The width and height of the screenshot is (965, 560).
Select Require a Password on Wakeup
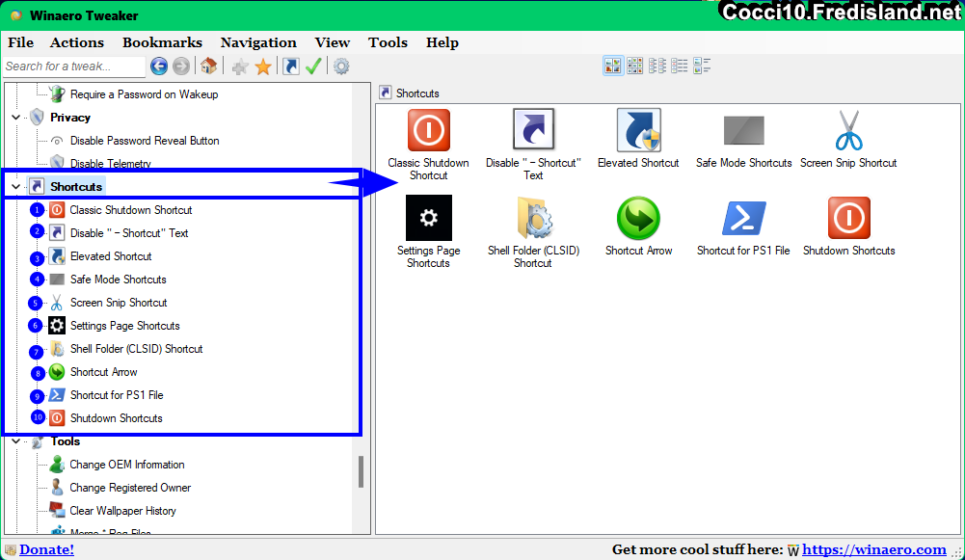click(x=144, y=94)
